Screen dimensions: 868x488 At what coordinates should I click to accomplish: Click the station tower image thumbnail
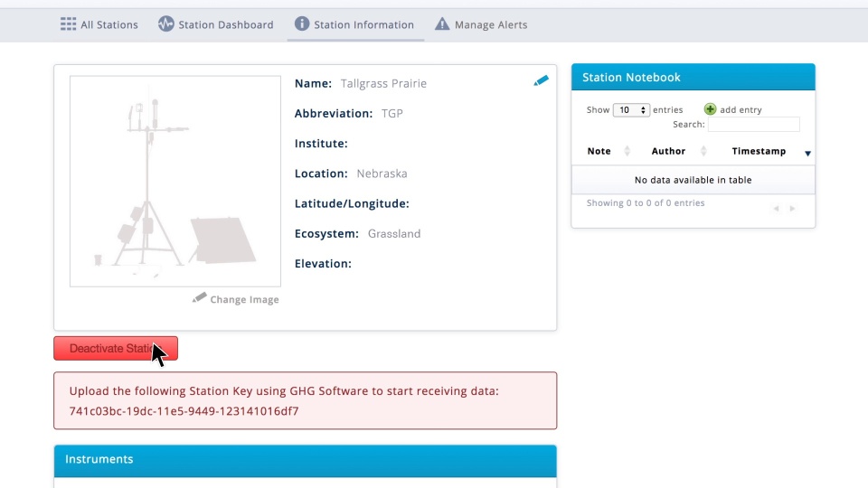pos(175,181)
